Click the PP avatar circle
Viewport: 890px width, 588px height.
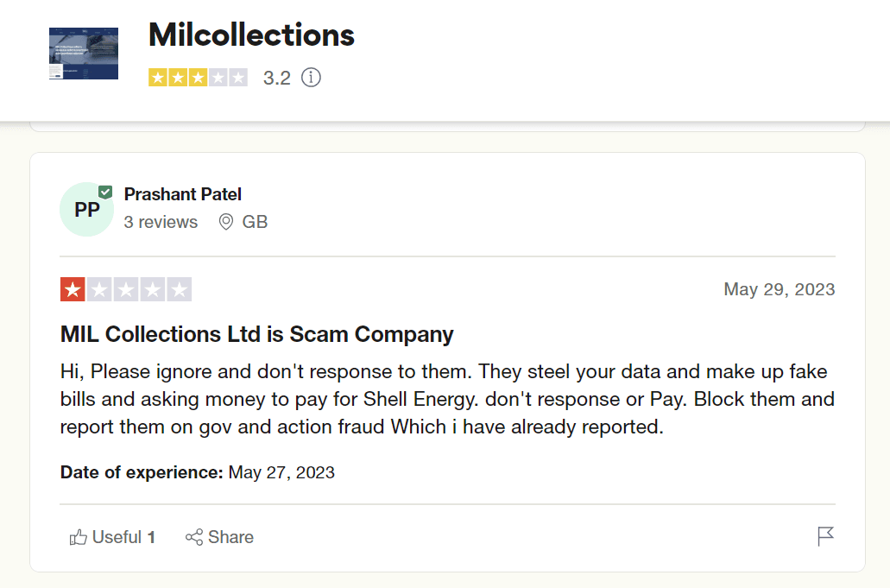click(86, 210)
